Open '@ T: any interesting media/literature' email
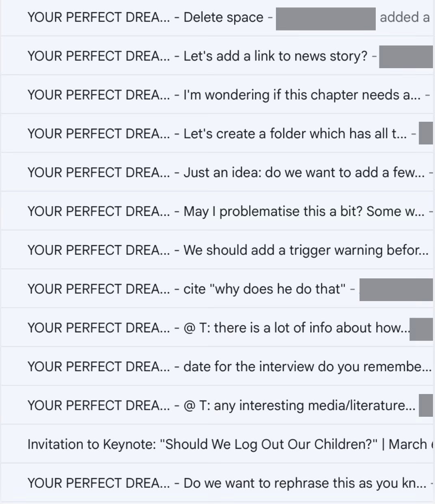 point(217,405)
